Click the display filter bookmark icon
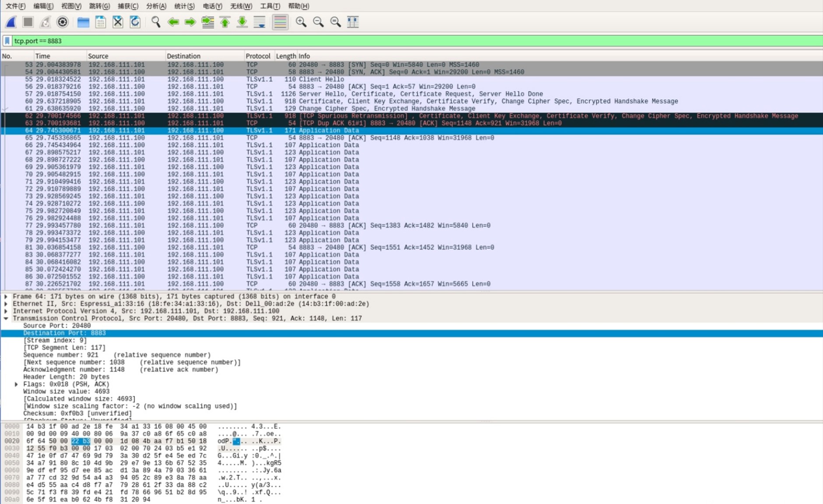The image size is (823, 504). [7, 41]
